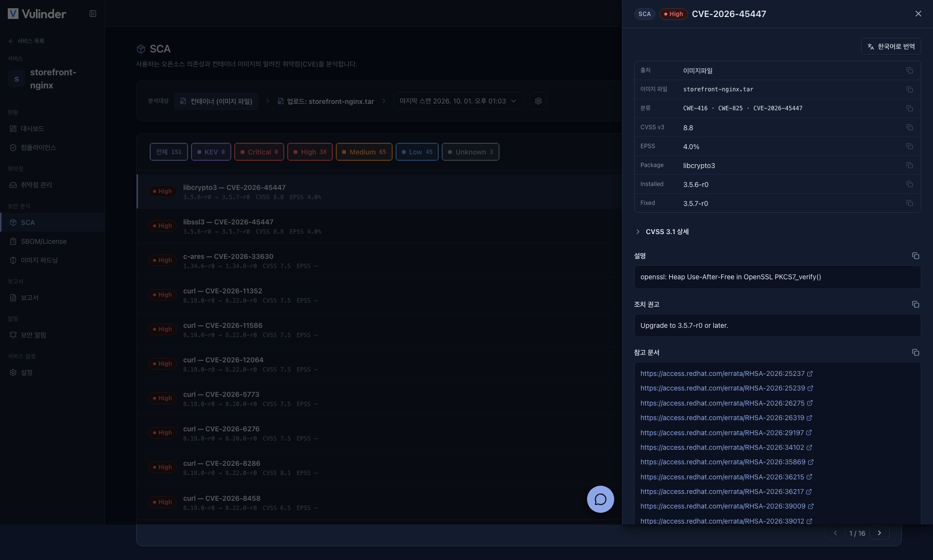Viewport: 933px width, 560px height.
Task: Select c-ares — CVE-2026-33630 row
Action: 379,261
